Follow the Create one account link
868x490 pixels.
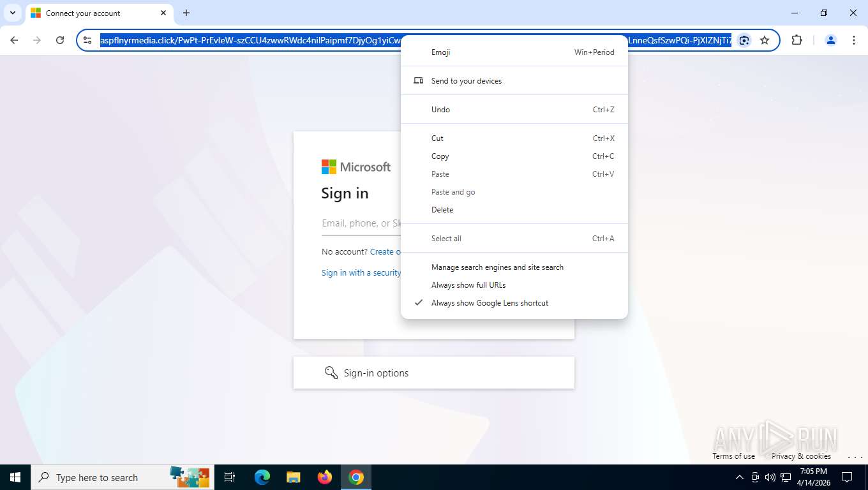point(385,252)
